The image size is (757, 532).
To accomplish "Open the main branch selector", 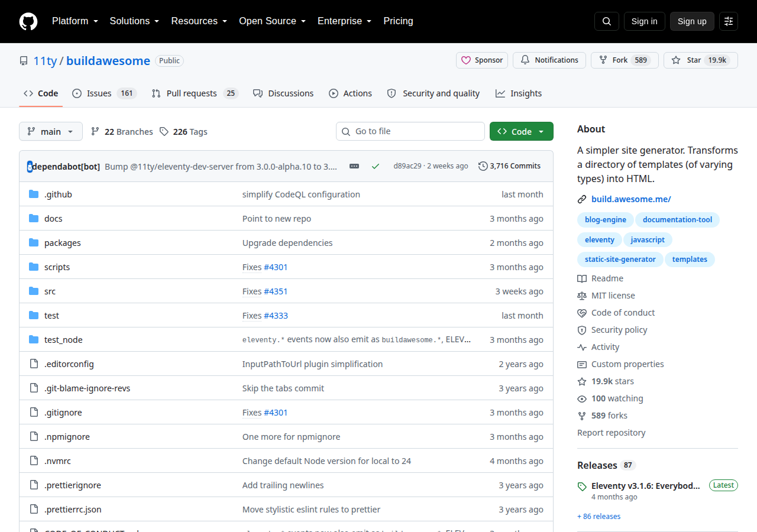I will point(51,131).
